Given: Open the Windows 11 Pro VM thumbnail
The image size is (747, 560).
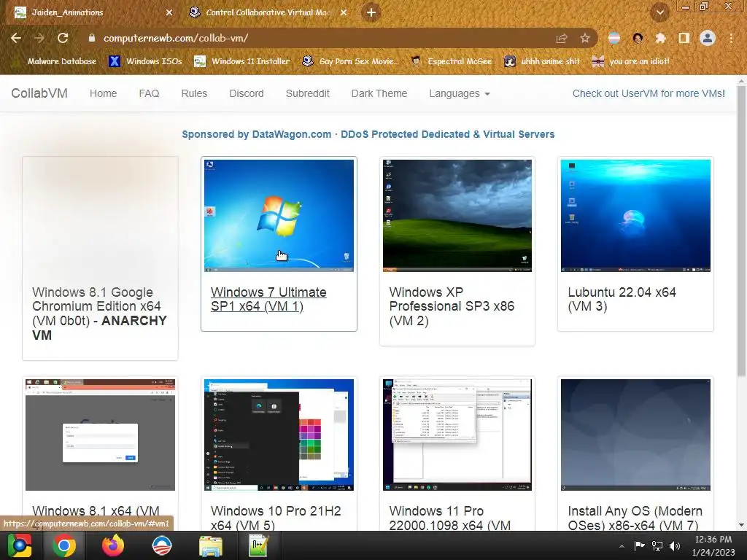Looking at the screenshot, I should (x=457, y=435).
